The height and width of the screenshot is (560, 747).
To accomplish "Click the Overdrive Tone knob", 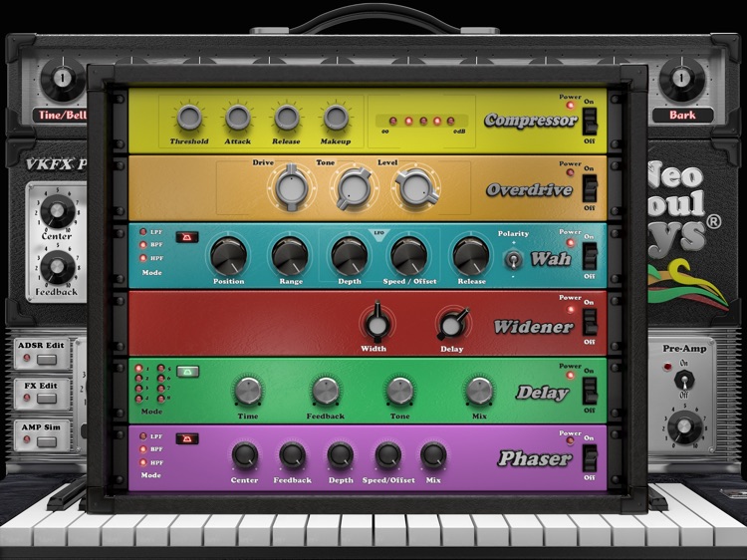I will click(354, 187).
